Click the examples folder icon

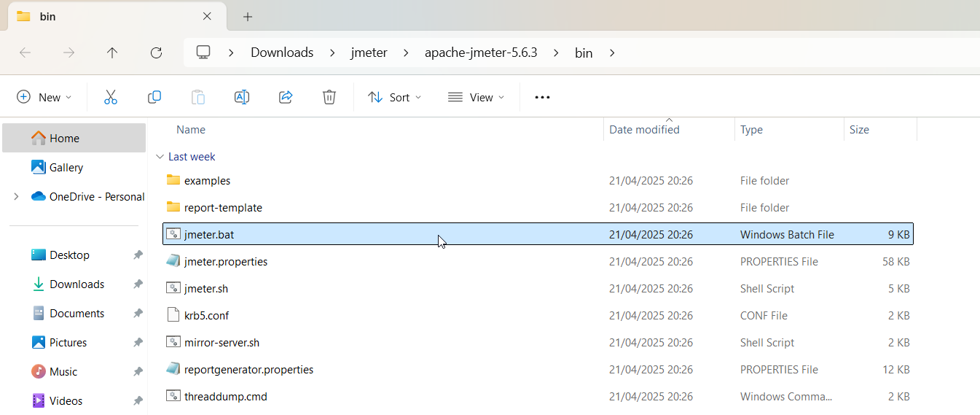tap(173, 180)
